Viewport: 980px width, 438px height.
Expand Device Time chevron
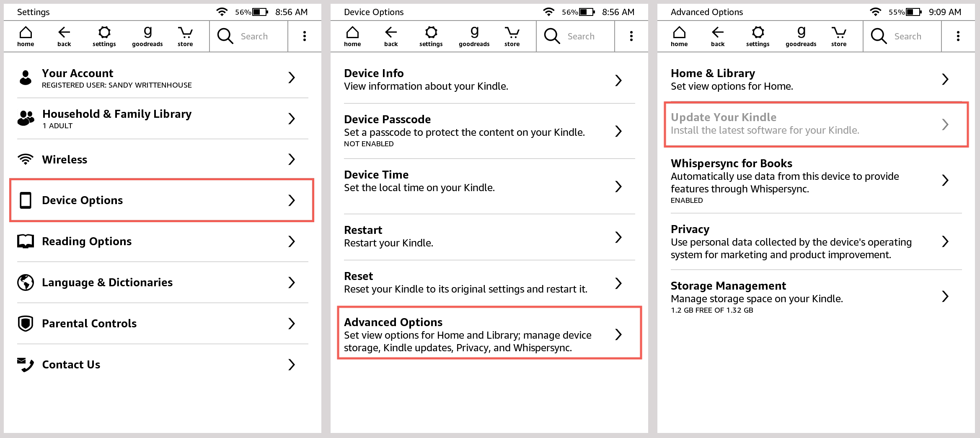[x=618, y=187]
